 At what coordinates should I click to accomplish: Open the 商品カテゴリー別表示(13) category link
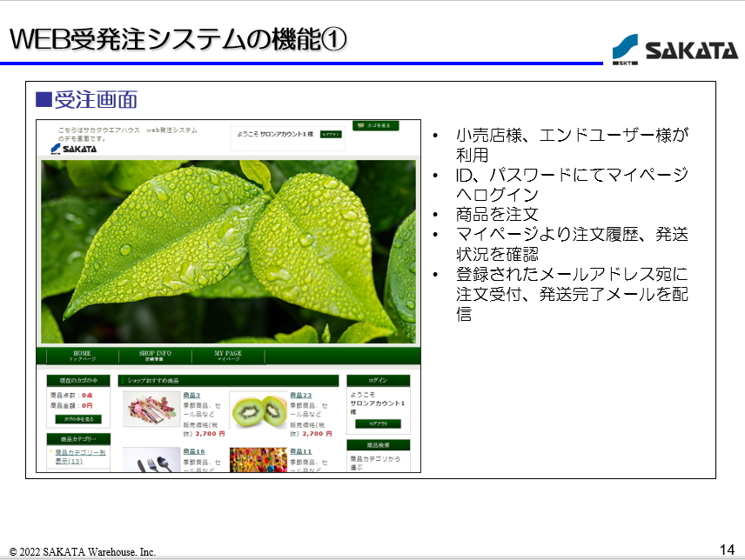79,457
